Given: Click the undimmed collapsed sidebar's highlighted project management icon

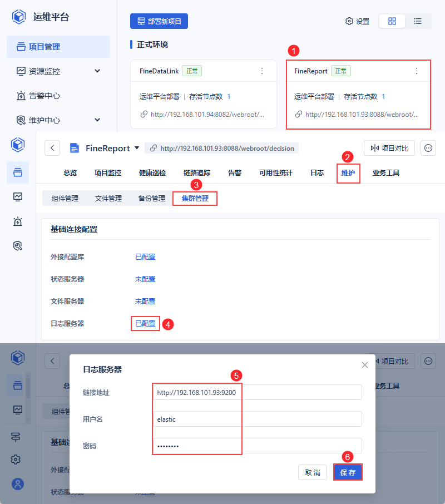Looking at the screenshot, I should 18,172.
